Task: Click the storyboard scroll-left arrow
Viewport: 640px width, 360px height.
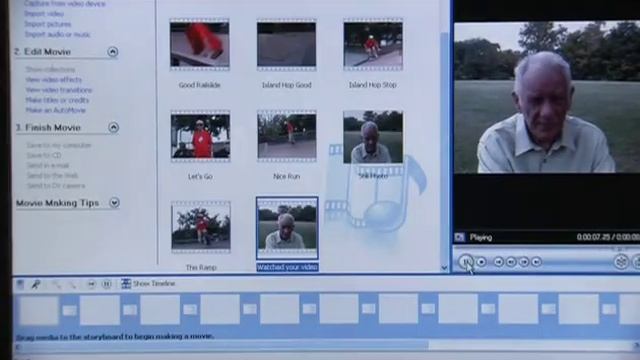Action: pyautogui.click(x=17, y=347)
